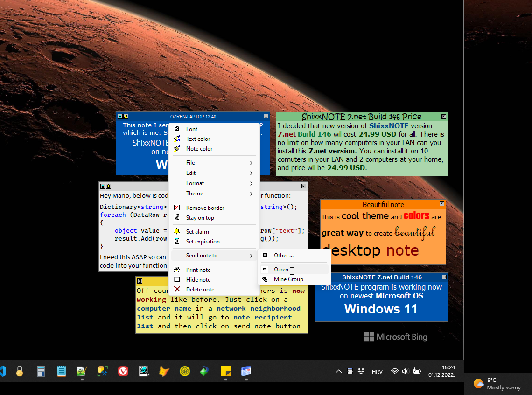
Task: Click the yellow bell Set alarm icon
Action: [x=177, y=231]
